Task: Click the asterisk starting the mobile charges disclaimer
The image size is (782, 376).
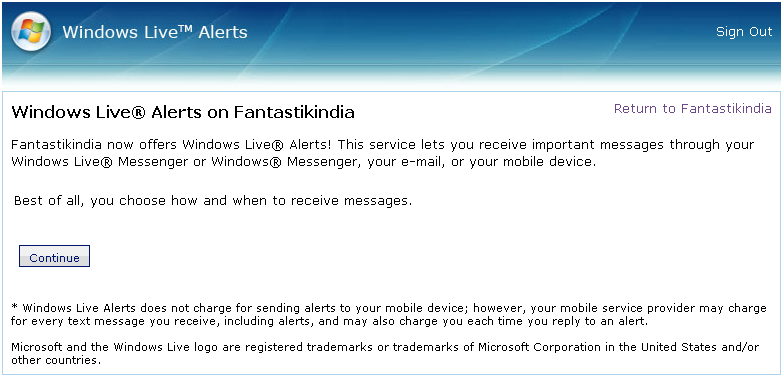Action: tap(14, 307)
